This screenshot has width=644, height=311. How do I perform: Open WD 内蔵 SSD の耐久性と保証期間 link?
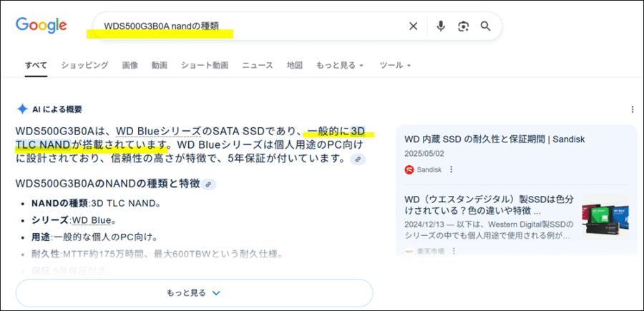pos(494,139)
